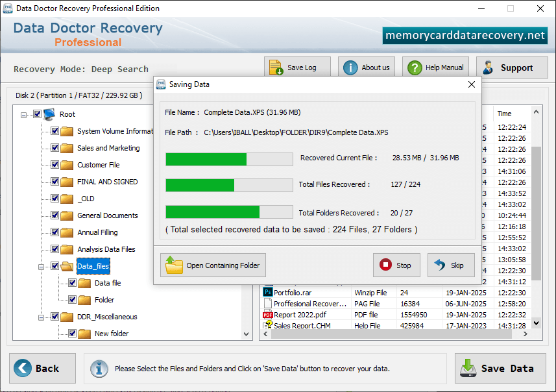Uncheck the New folder checkbox
Image resolution: width=556 pixels, height=392 pixels.
tap(72, 333)
